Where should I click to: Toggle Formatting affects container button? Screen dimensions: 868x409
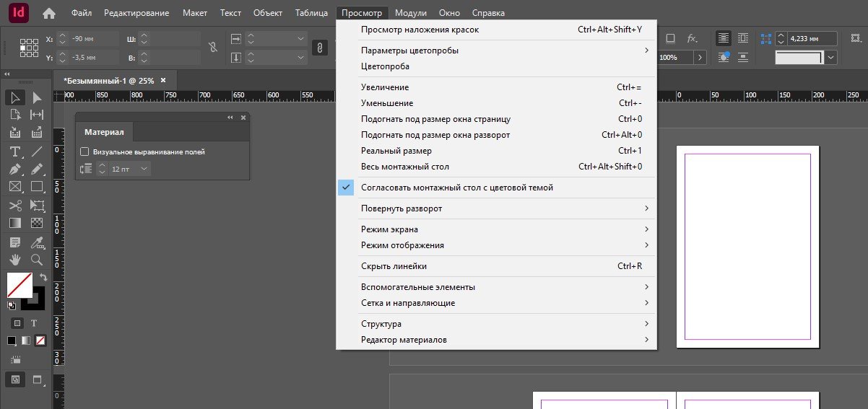coord(17,323)
